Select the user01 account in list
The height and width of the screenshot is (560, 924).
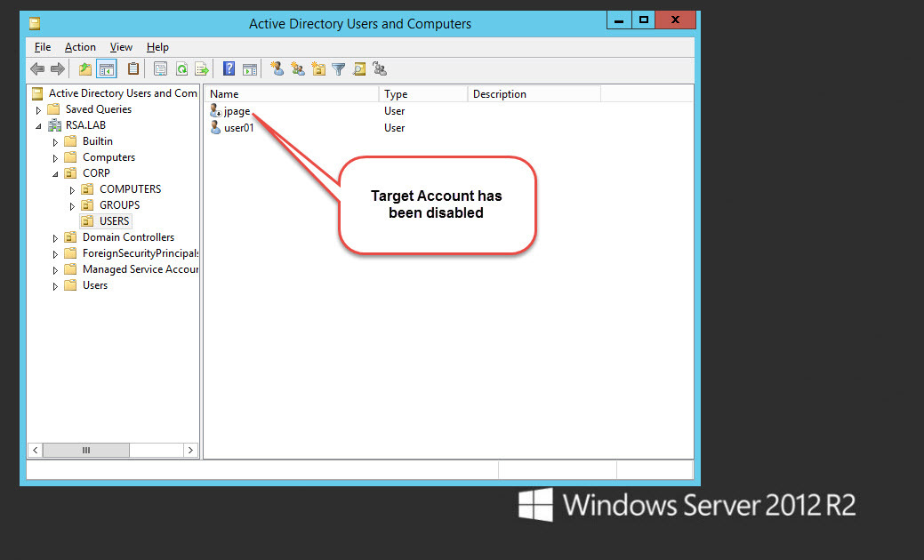238,128
